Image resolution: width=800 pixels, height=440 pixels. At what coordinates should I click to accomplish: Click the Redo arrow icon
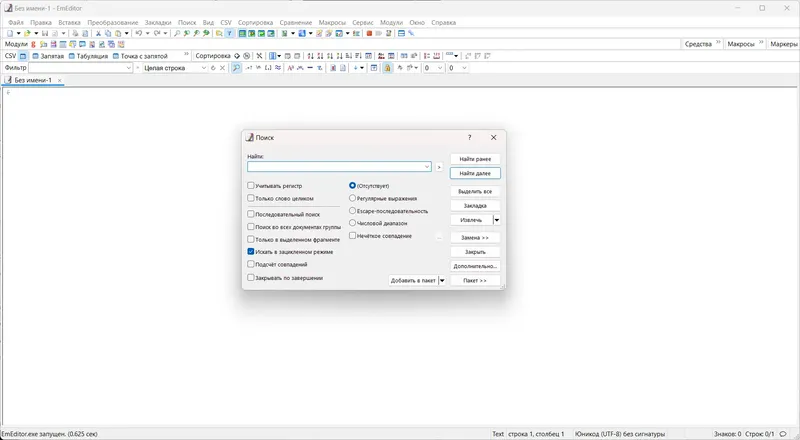pyautogui.click(x=157, y=33)
